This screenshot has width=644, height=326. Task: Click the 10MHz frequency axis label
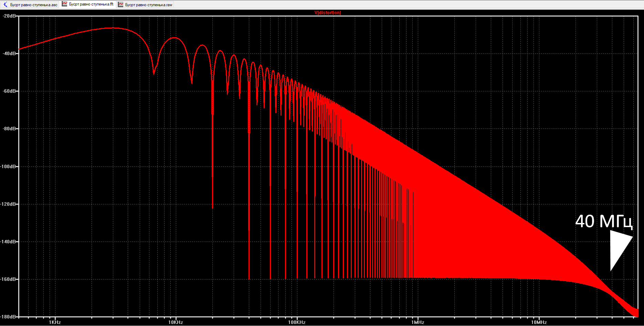[x=539, y=322]
